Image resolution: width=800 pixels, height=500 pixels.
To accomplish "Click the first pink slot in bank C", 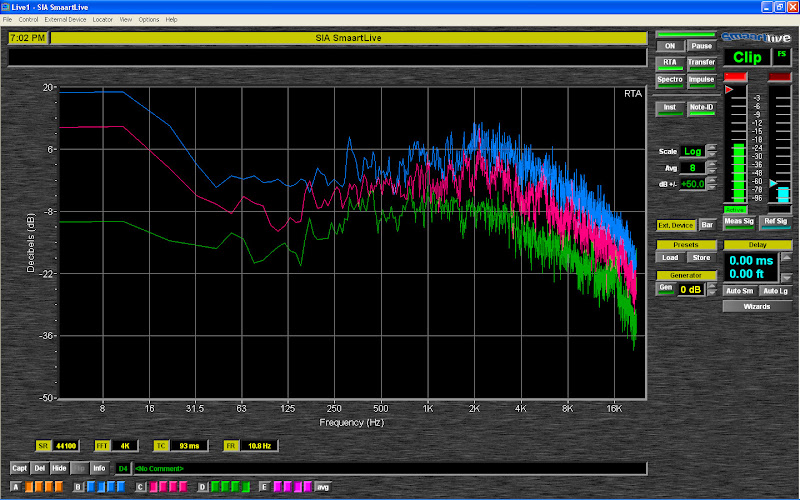I will (x=154, y=487).
